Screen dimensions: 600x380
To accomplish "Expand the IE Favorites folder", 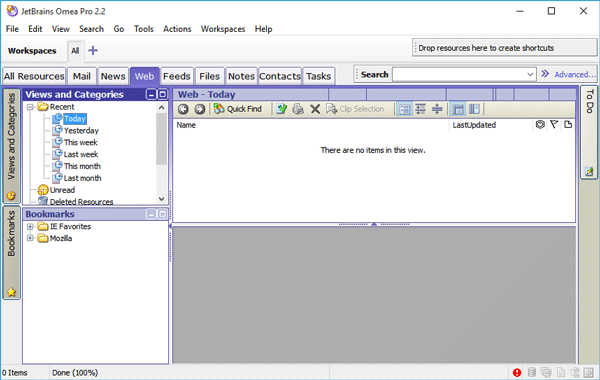I will 30,227.
